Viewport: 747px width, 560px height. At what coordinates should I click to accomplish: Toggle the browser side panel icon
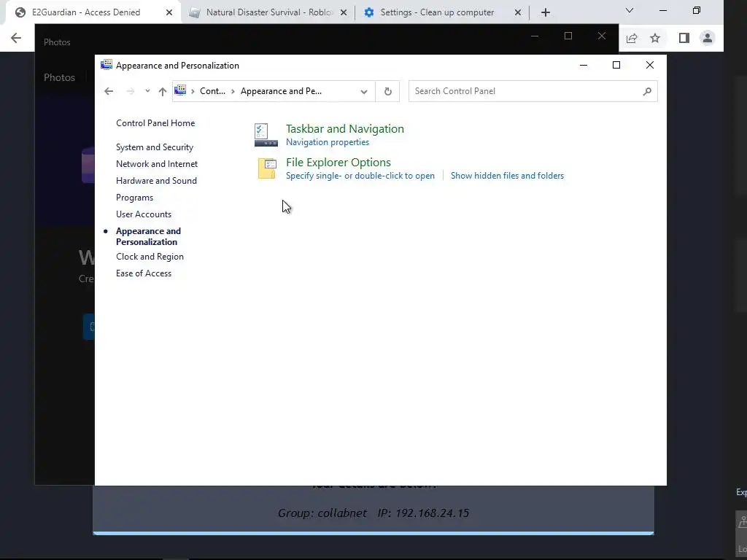tap(684, 38)
